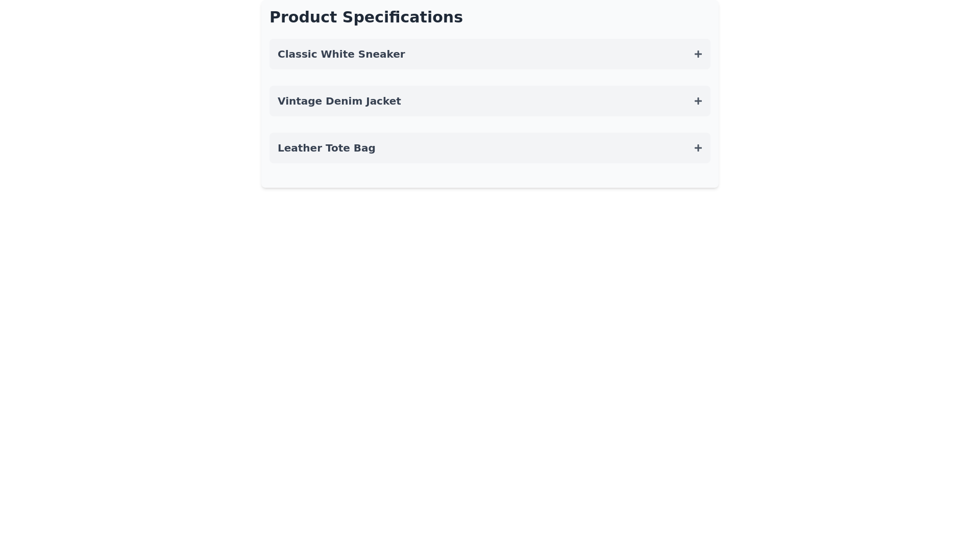Expand the Classic White Sneaker section
Screen dimensions: 980x551
(x=489, y=54)
